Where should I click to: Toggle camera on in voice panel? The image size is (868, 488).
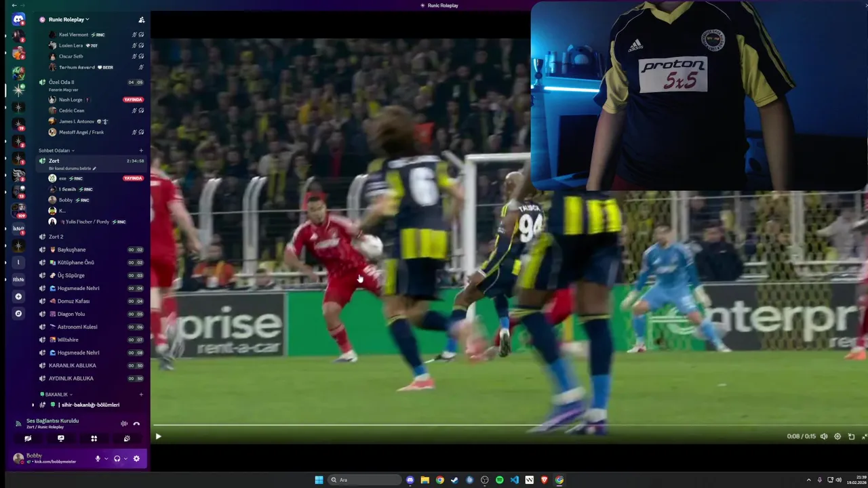tap(28, 439)
